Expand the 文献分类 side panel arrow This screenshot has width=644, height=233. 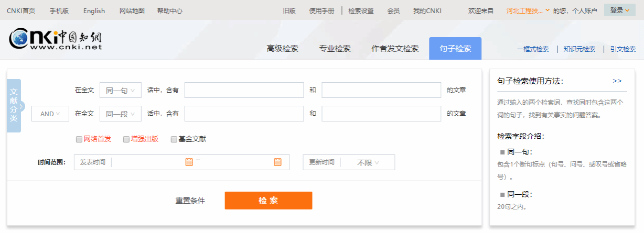21,106
